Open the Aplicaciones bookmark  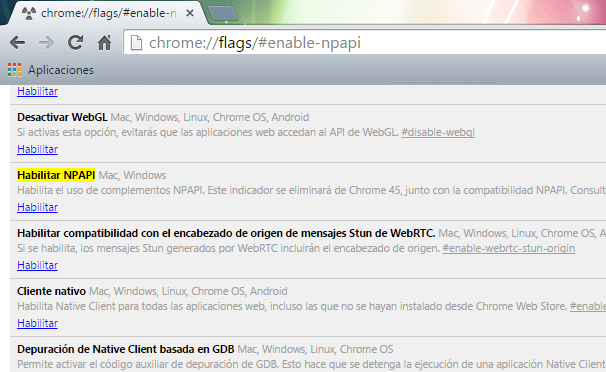[51, 70]
